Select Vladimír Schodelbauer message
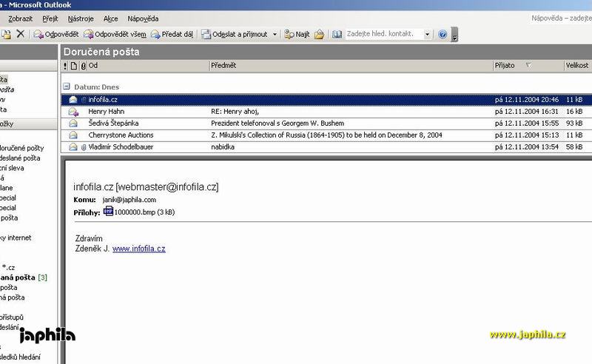592x364 pixels. [326, 147]
